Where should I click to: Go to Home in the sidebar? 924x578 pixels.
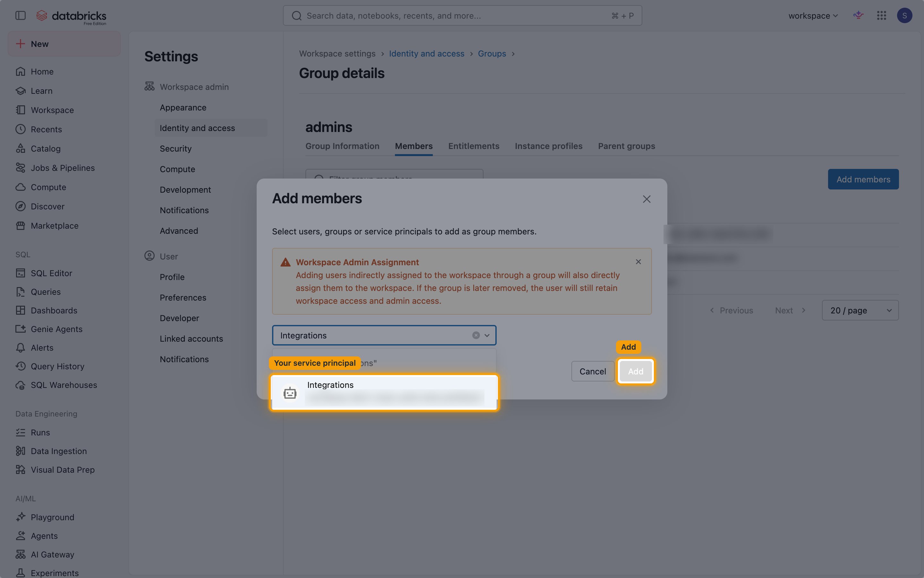pos(42,72)
